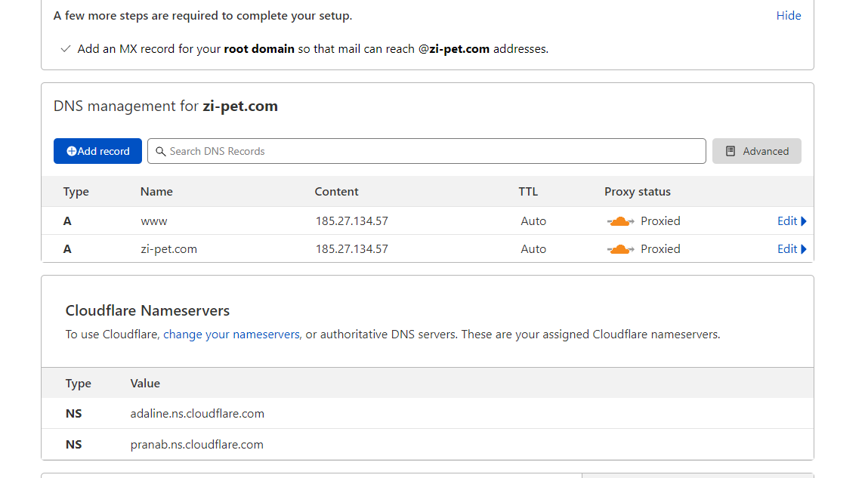
Task: Click the NS type cell for pranab nameserver
Action: (73, 444)
